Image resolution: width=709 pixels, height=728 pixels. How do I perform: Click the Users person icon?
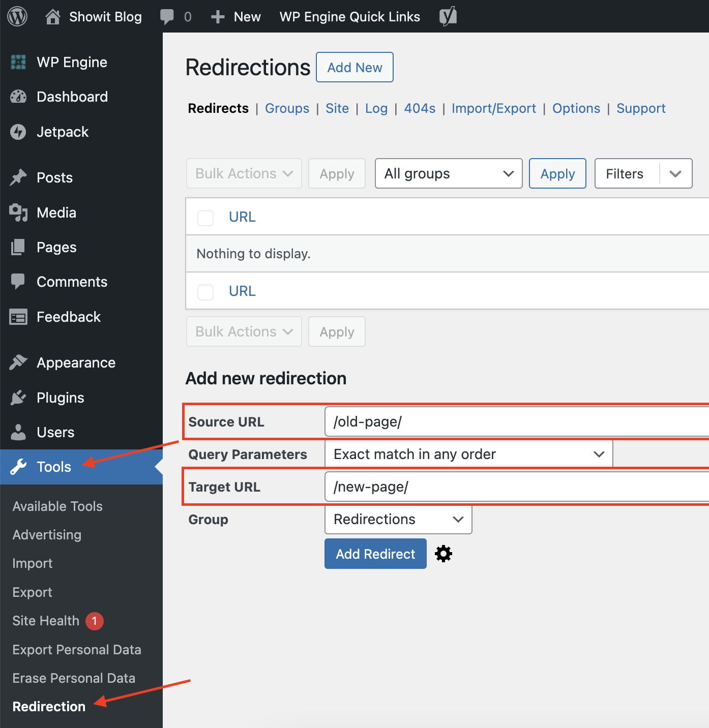(18, 432)
